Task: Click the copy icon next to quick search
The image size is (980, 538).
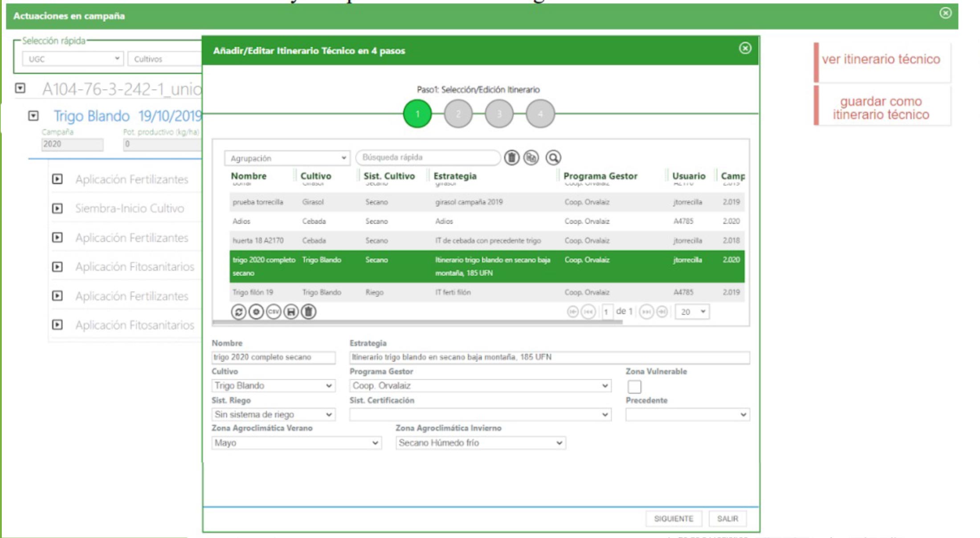Action: 531,157
